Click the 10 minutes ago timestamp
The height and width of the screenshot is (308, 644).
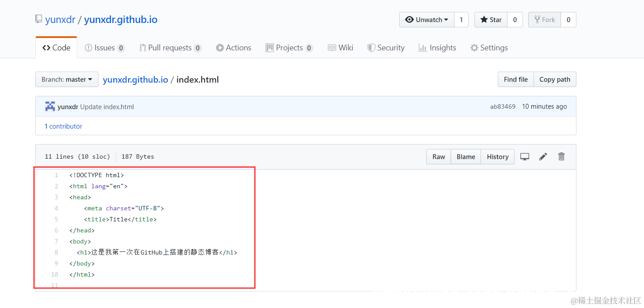coord(544,106)
